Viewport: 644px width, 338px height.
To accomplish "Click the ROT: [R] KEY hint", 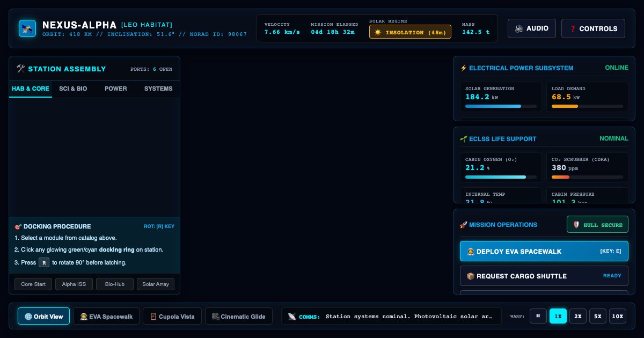I will click(x=159, y=226).
